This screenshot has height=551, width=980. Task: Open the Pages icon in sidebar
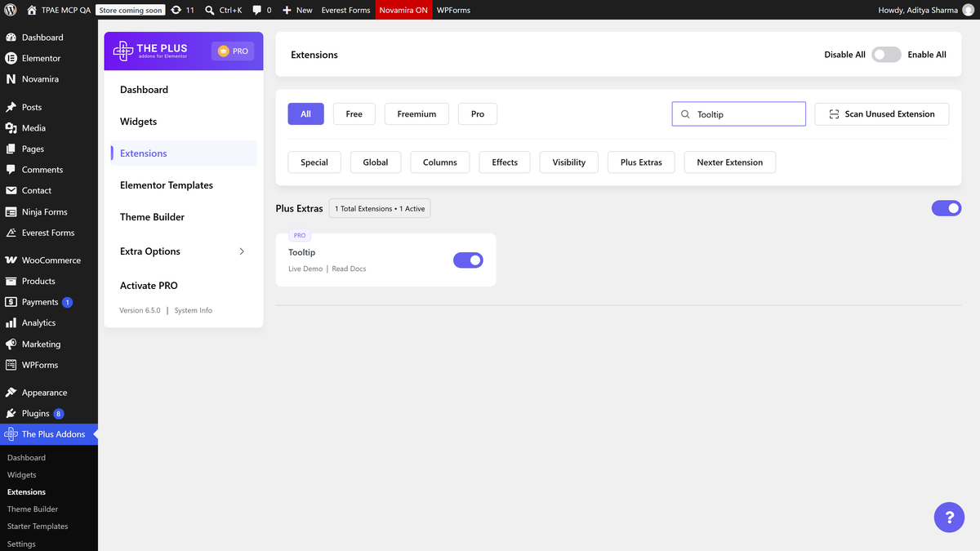coord(11,149)
